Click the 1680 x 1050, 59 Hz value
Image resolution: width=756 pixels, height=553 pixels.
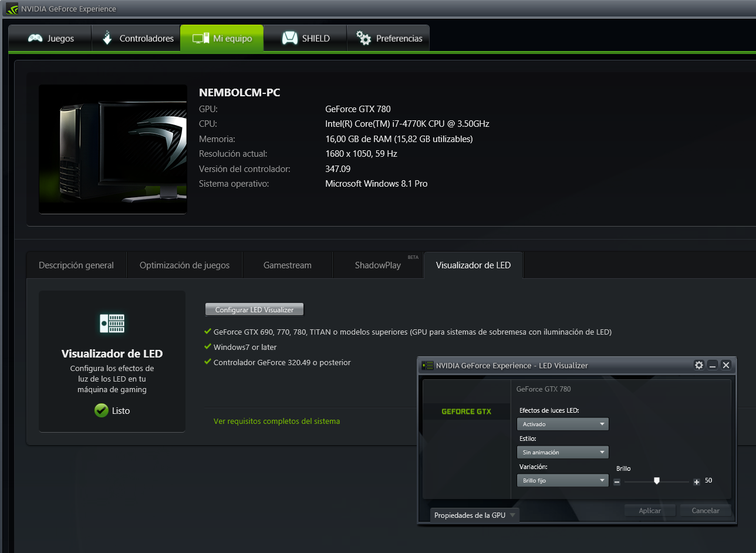point(361,154)
